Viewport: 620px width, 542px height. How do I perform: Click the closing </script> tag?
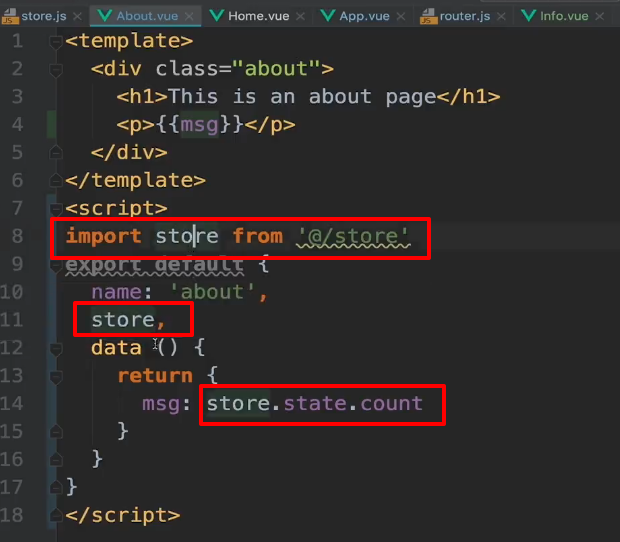[123, 516]
